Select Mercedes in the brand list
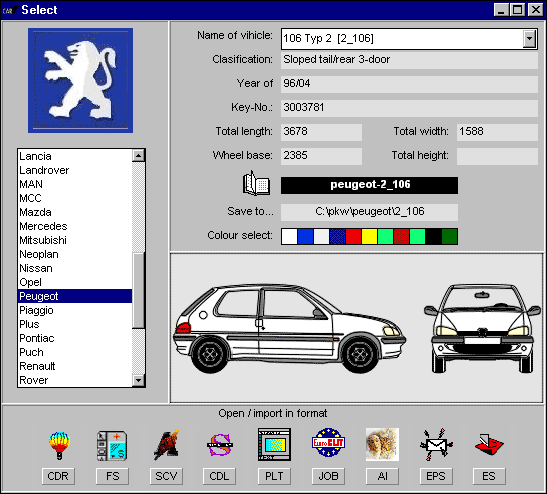Image resolution: width=547 pixels, height=494 pixels. point(75,226)
